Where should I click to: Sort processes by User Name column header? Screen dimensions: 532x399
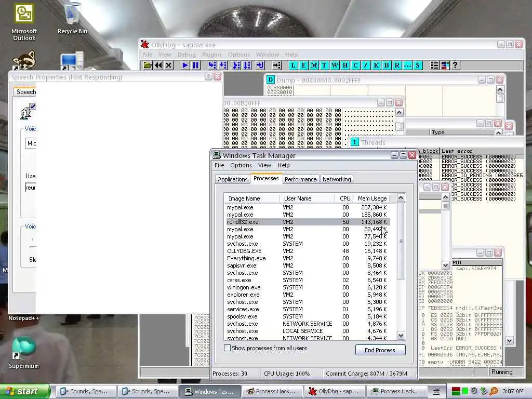308,198
